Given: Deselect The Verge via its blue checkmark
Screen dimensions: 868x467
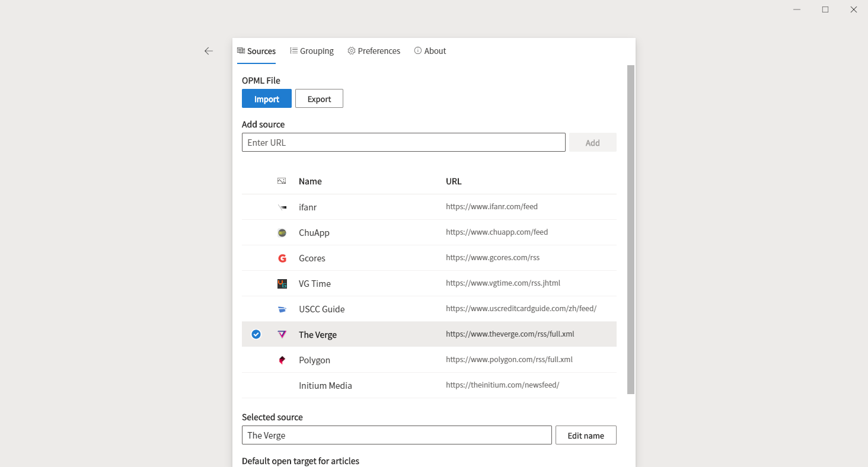Looking at the screenshot, I should pos(256,334).
